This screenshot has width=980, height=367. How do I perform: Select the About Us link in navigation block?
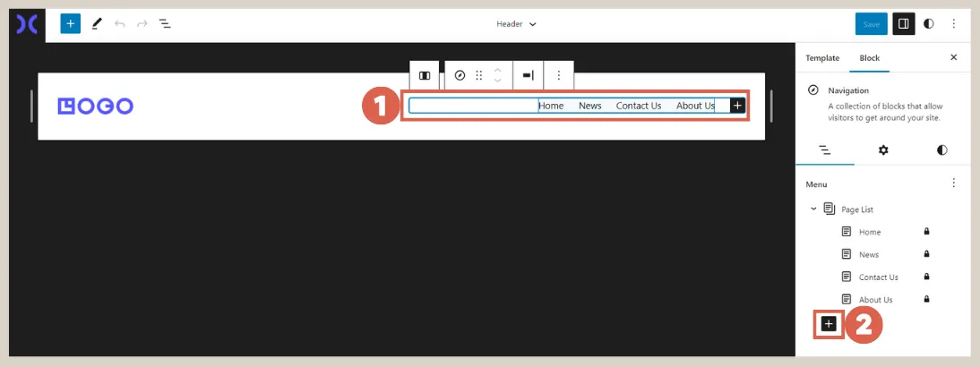click(695, 106)
